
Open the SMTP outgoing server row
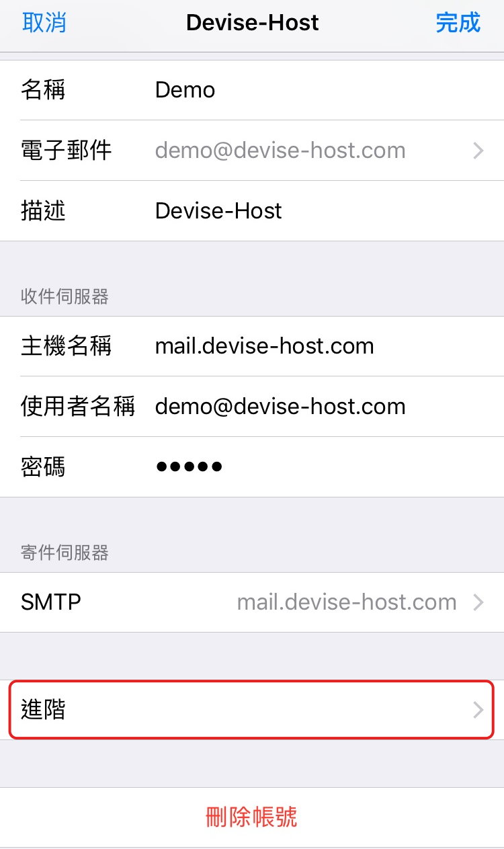click(x=252, y=602)
